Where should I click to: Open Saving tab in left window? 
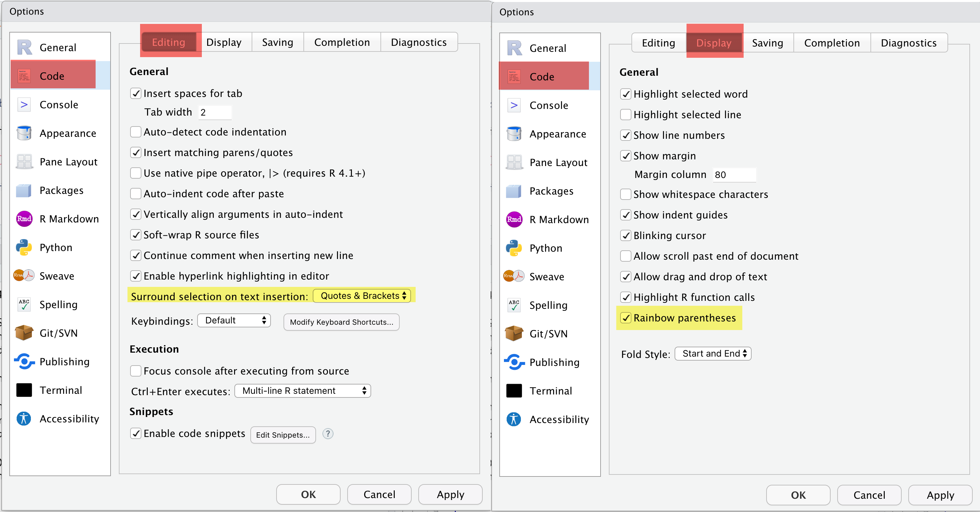pyautogui.click(x=278, y=42)
